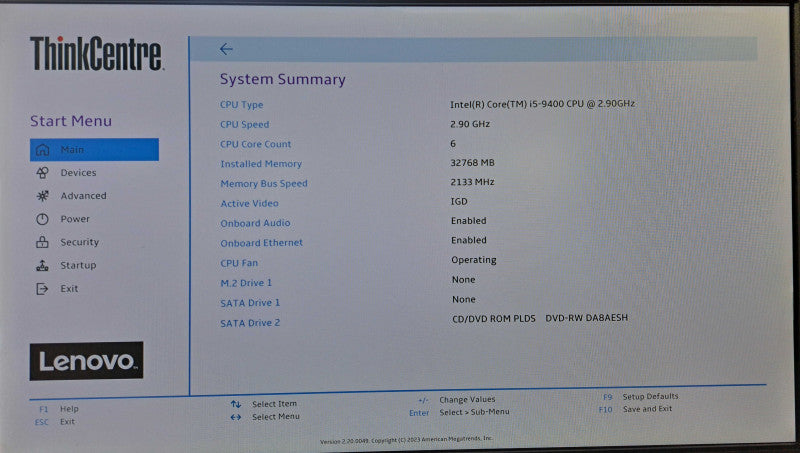
Task: Click the left-right arrows Select Menu icon
Action: point(236,417)
